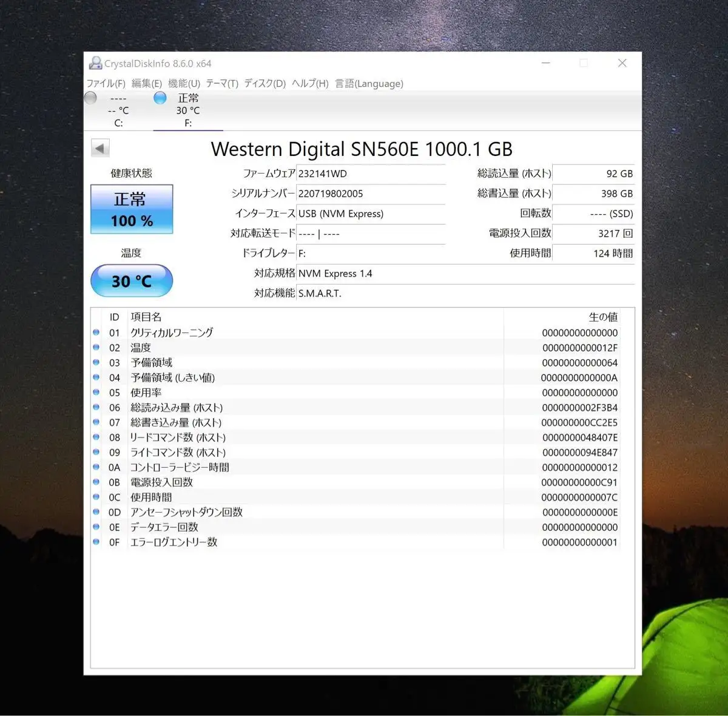The height and width of the screenshot is (716, 728).
Task: Switch to the F: disk tab
Action: 188,110
